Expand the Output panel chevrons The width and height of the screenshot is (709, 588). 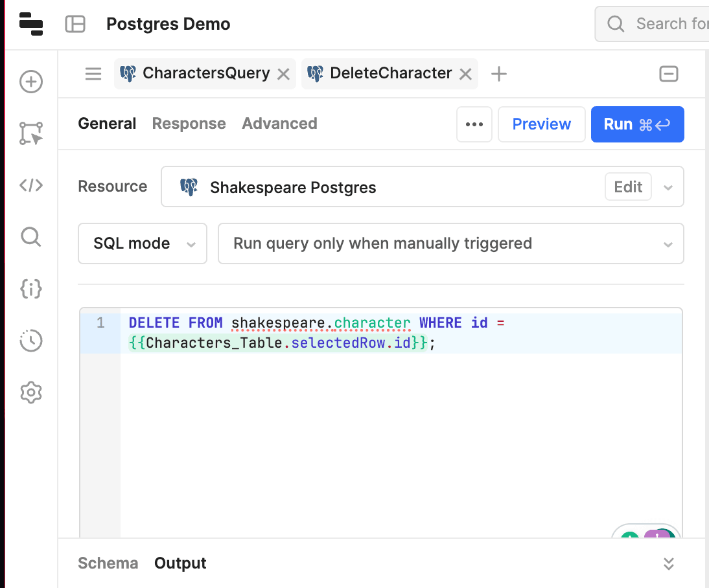(x=669, y=563)
